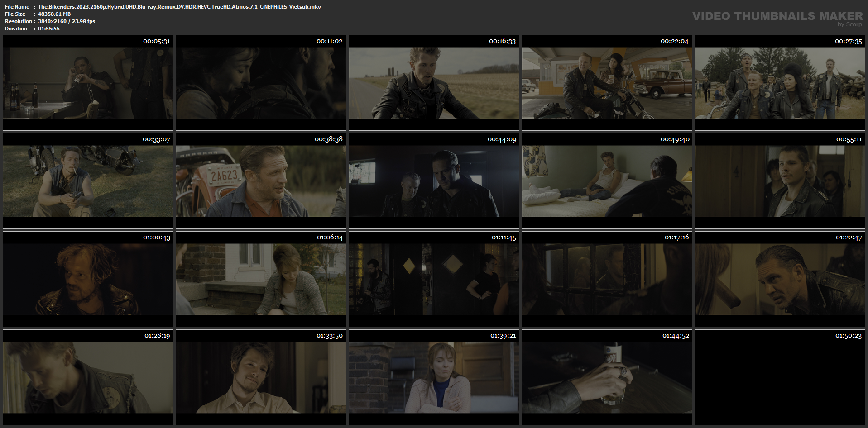
Task: Click the resolution value 3840x2160 / 23.98 fps
Action: point(67,21)
